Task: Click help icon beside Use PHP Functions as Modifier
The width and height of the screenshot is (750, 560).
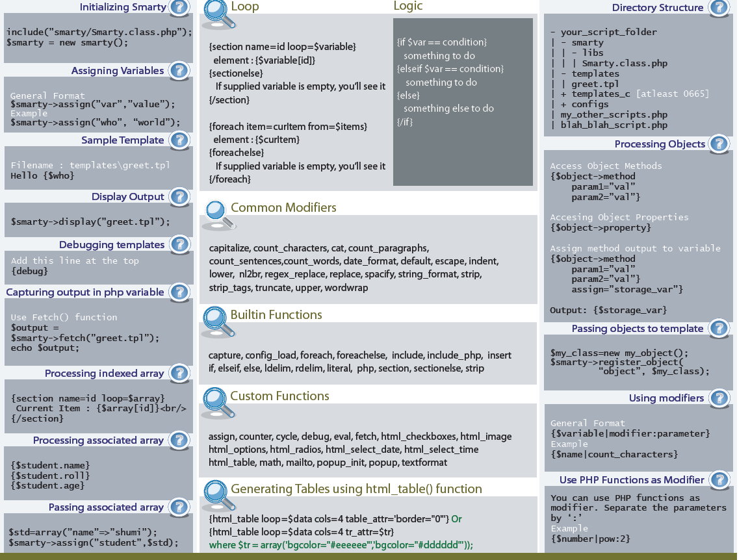Action: (x=719, y=480)
